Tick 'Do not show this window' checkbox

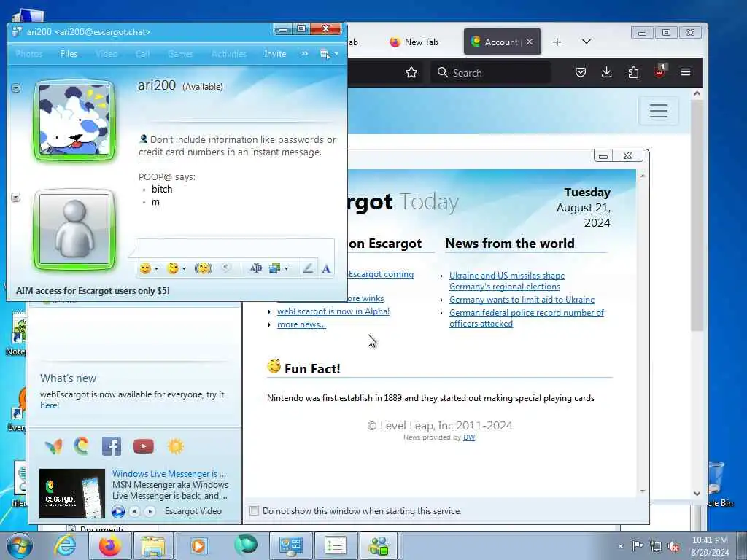(255, 511)
